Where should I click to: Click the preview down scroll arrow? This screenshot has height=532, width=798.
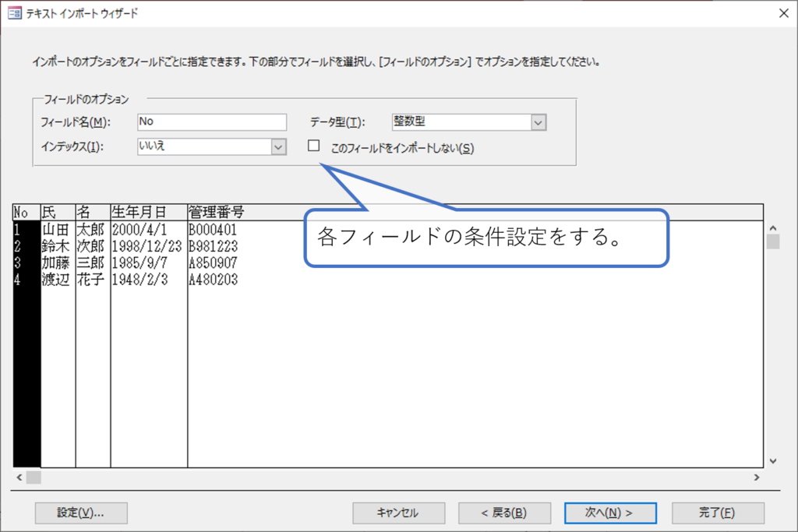[773, 461]
